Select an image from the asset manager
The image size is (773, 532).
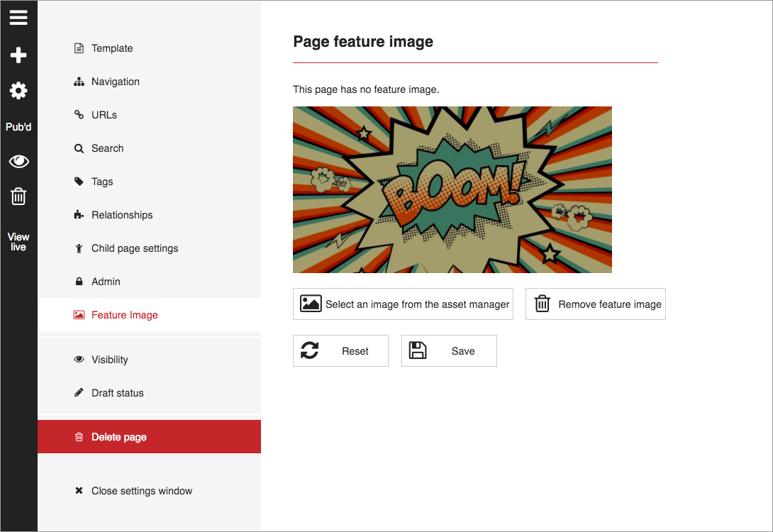point(403,304)
